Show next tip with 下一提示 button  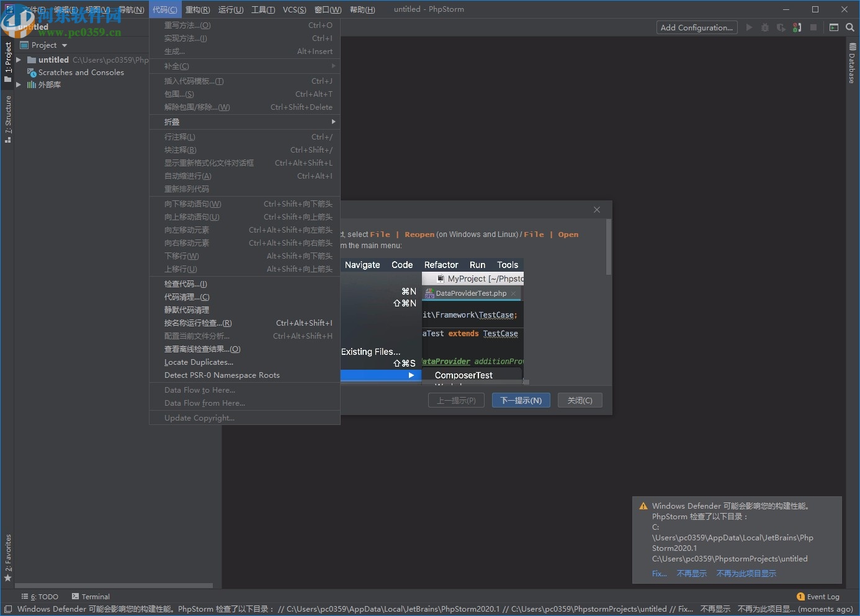tap(521, 400)
